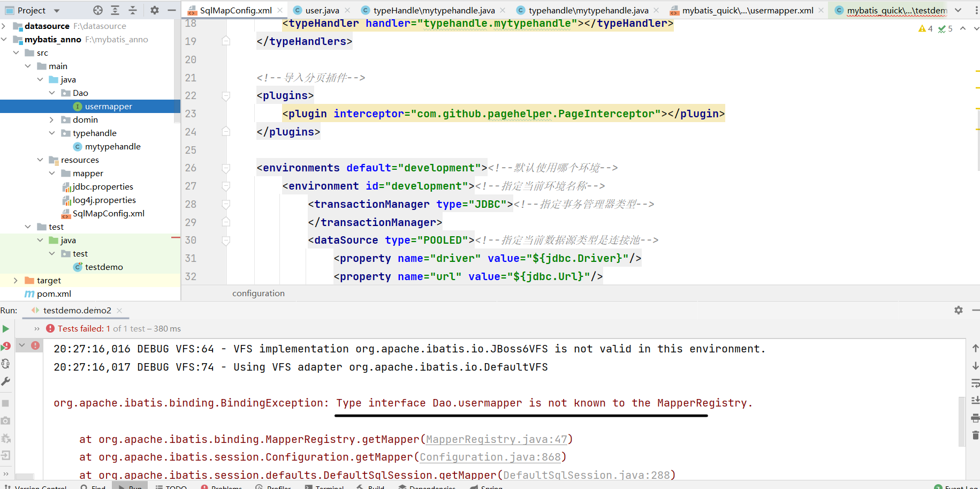The width and height of the screenshot is (980, 489).
Task: Switch to the SqlMapConfig.xml tab
Action: point(235,10)
